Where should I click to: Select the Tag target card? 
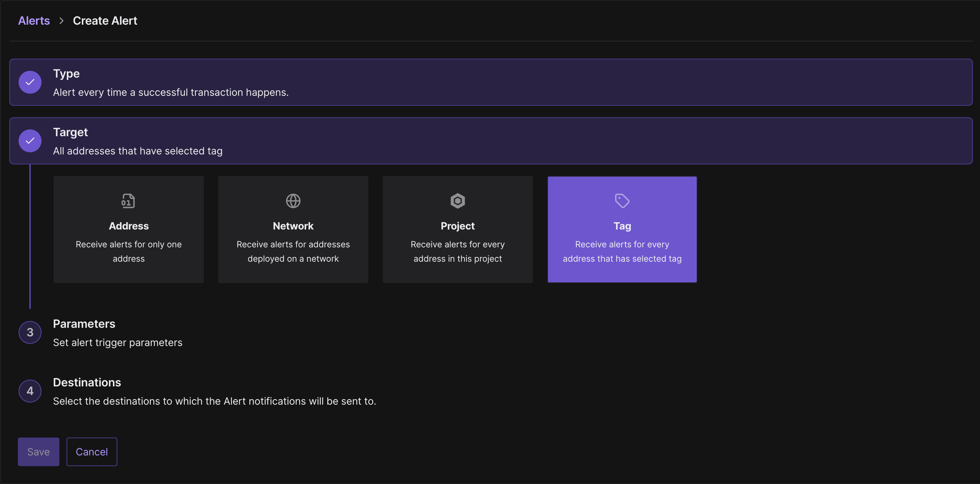(x=622, y=229)
